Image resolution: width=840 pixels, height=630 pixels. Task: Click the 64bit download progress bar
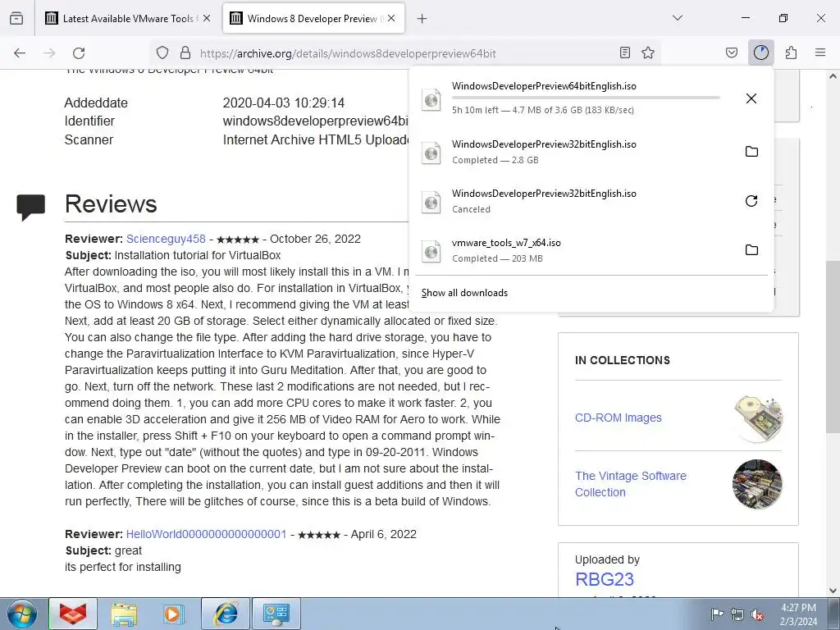coord(586,98)
